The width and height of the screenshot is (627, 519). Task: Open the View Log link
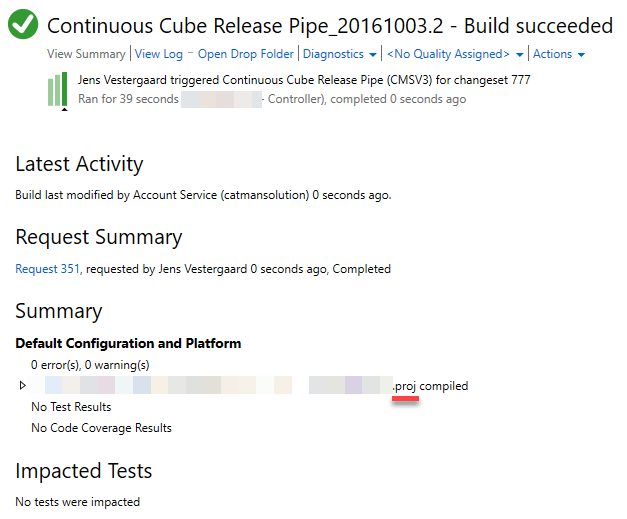[159, 54]
